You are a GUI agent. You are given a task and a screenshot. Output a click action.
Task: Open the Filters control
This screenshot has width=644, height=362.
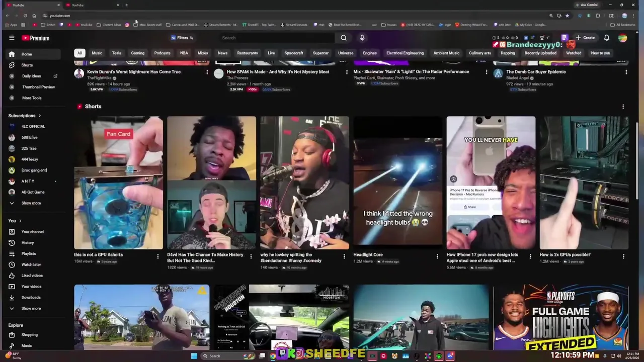click(x=182, y=38)
